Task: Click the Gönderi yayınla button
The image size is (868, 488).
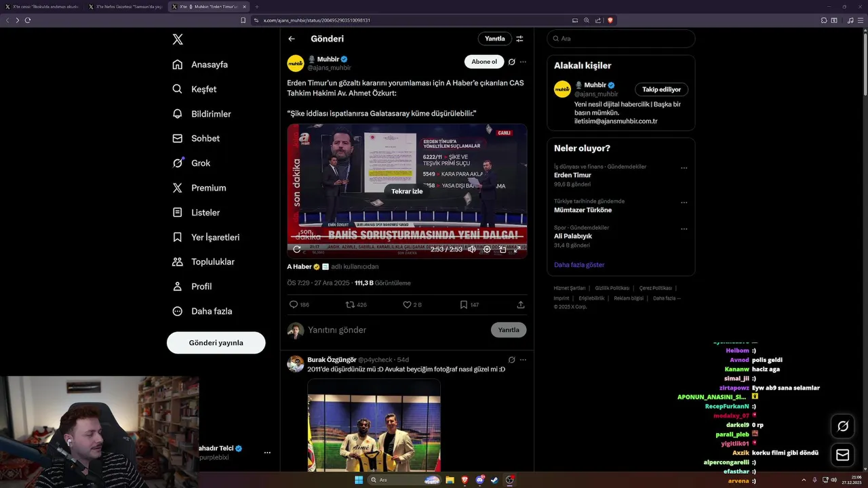Action: click(x=216, y=342)
